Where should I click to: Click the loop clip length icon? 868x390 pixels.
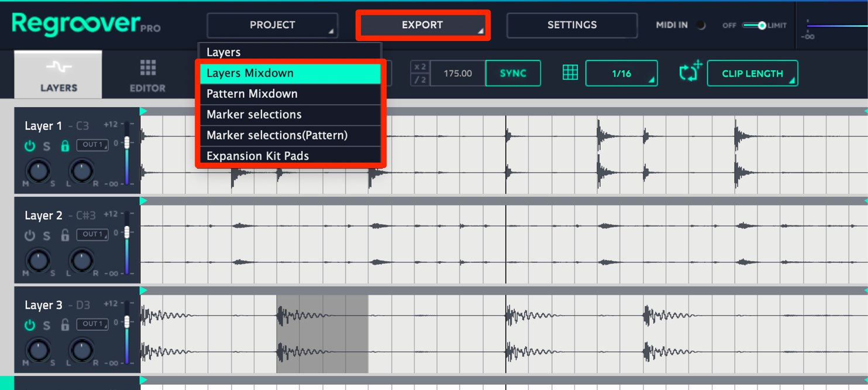point(691,73)
